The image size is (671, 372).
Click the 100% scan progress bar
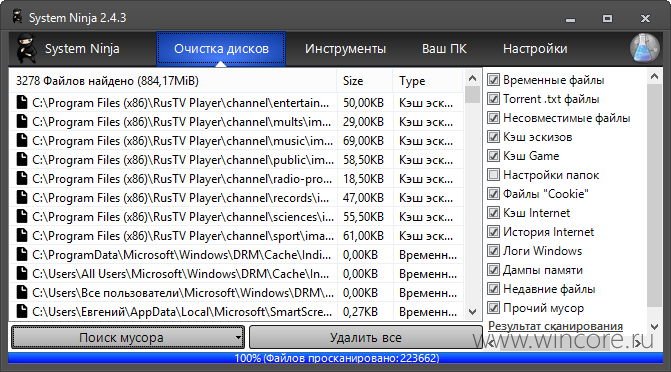pyautogui.click(x=336, y=358)
